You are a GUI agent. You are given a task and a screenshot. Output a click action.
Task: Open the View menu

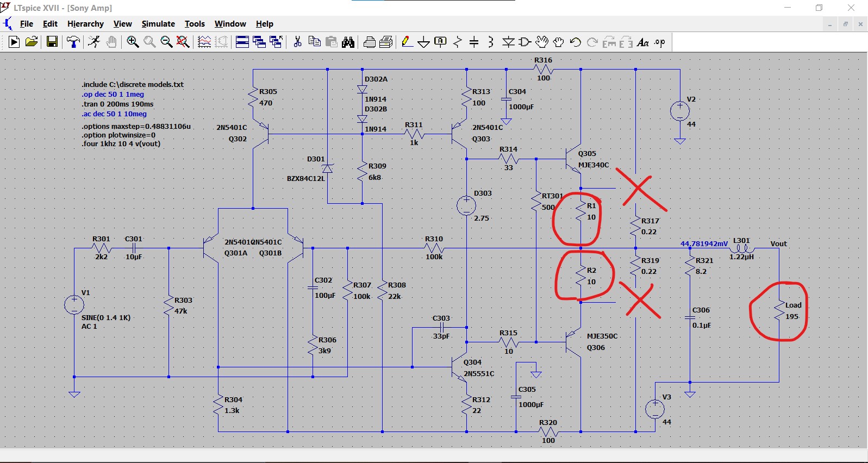(x=122, y=24)
